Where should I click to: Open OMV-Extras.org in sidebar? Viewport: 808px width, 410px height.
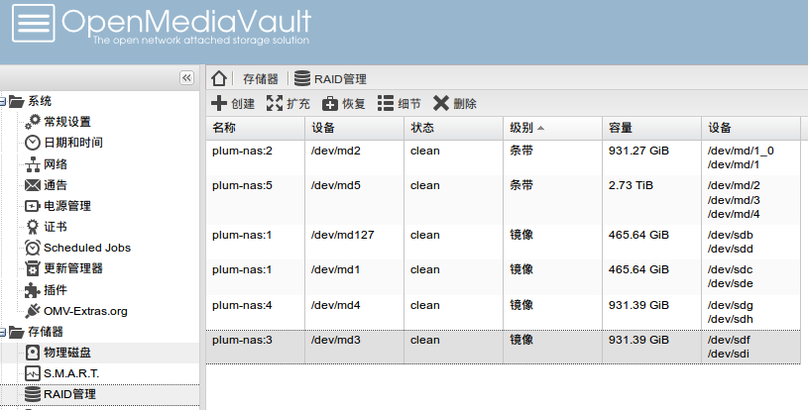85,311
